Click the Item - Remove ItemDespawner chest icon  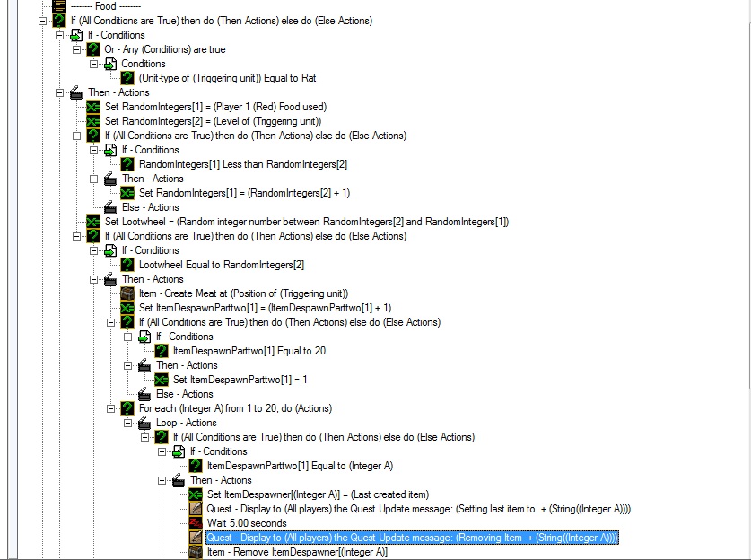pyautogui.click(x=196, y=552)
